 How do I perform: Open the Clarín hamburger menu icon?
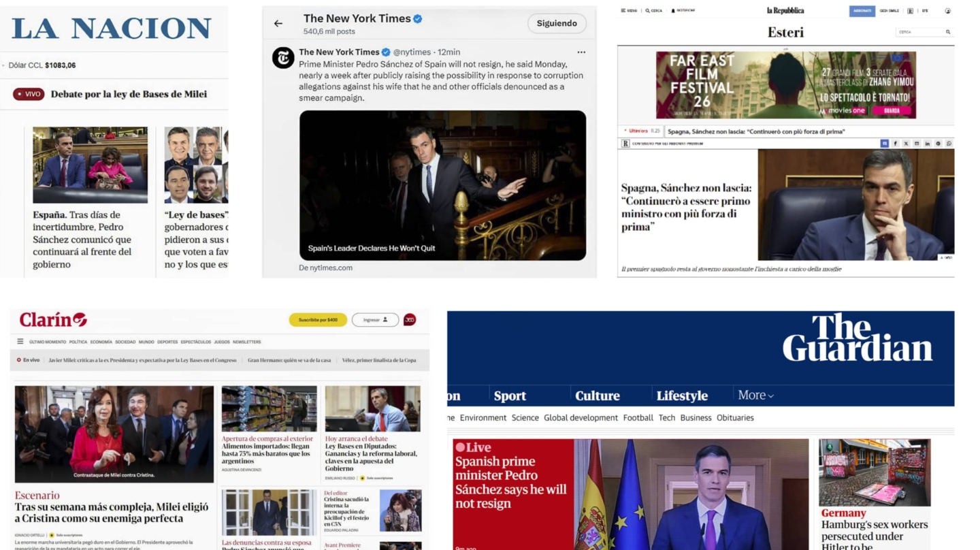coord(20,342)
